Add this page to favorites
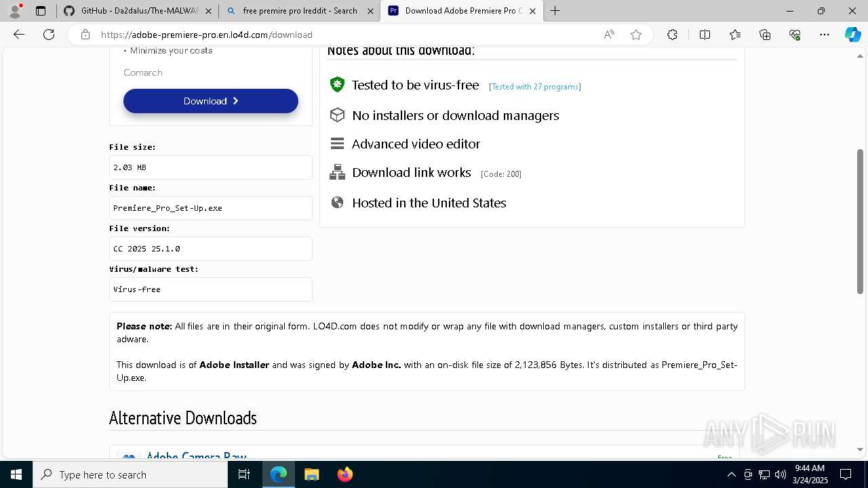868x488 pixels. [636, 35]
